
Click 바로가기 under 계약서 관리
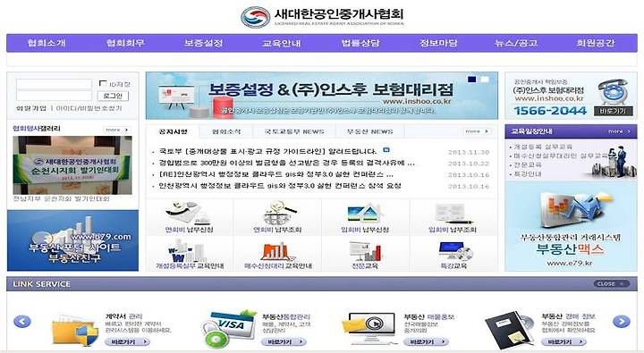point(127,341)
